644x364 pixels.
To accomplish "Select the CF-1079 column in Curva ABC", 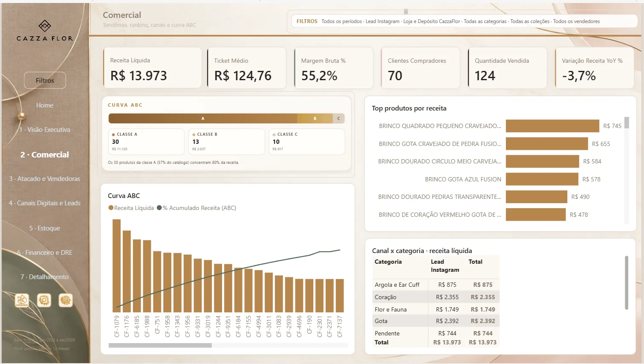I will pos(116,266).
